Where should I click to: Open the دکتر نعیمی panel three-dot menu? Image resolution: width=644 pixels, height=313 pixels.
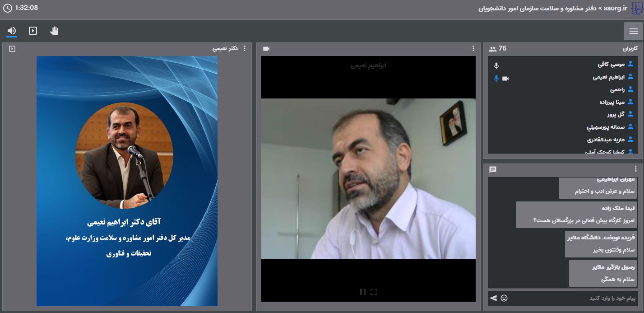click(x=245, y=48)
